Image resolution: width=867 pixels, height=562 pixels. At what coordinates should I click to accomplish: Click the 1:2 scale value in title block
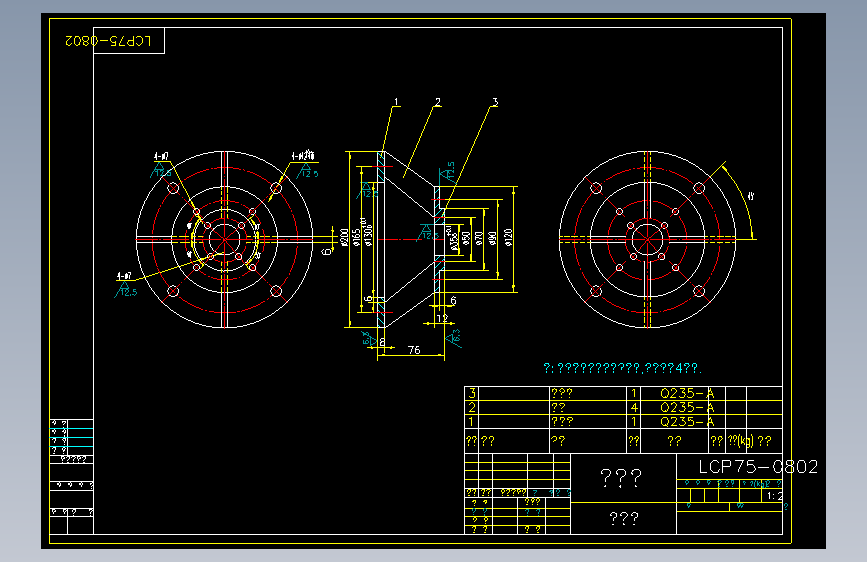(x=774, y=496)
